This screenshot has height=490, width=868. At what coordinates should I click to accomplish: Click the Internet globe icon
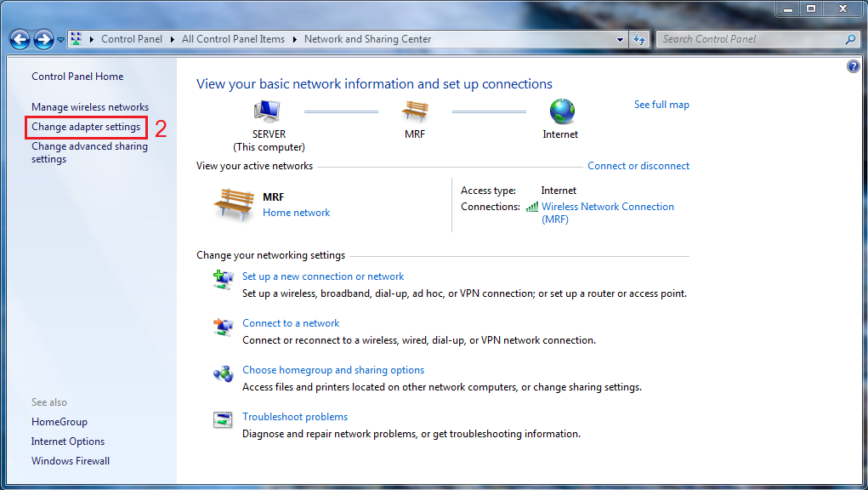tap(561, 111)
